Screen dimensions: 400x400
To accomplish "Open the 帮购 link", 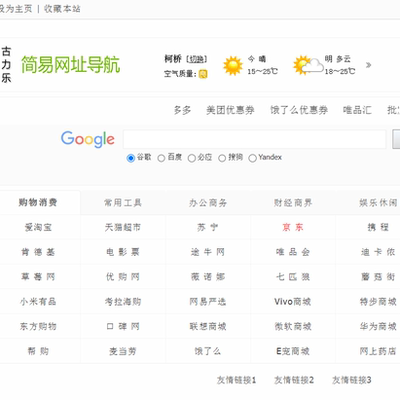I will point(38,351).
